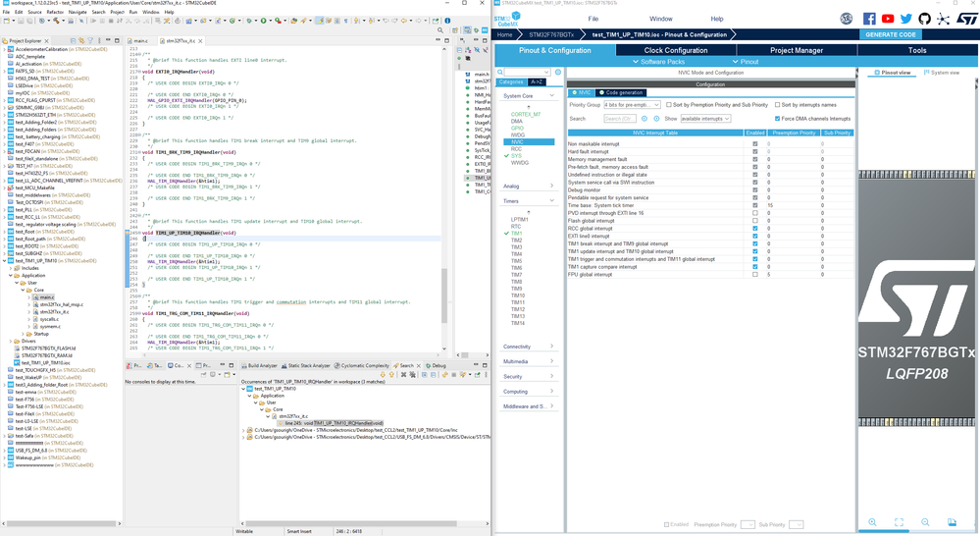This screenshot has width=980, height=536.
Task: Toggle Sort by Premption Priority and Sub Priority
Action: tap(669, 105)
